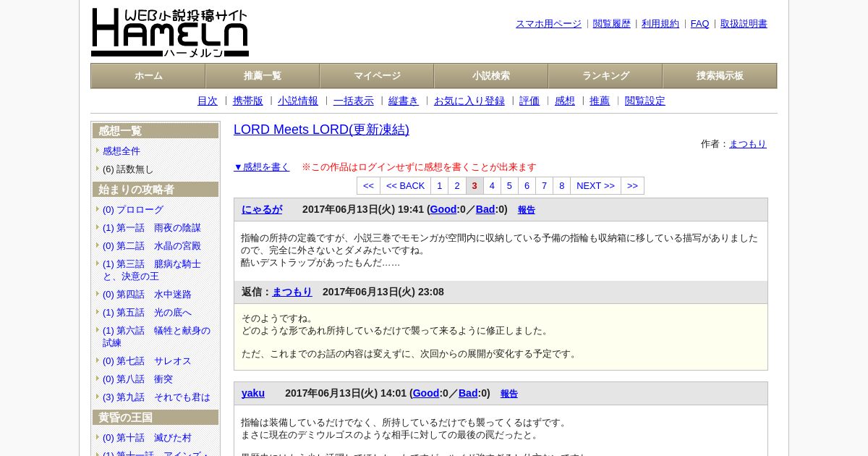
Task: Switch to the 小説検索 tab
Action: click(491, 76)
